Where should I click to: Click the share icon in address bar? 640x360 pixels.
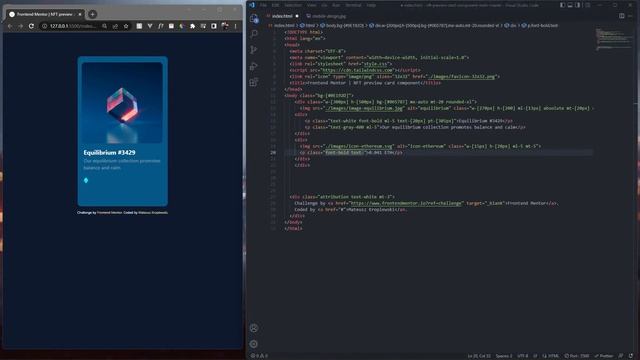click(115, 26)
